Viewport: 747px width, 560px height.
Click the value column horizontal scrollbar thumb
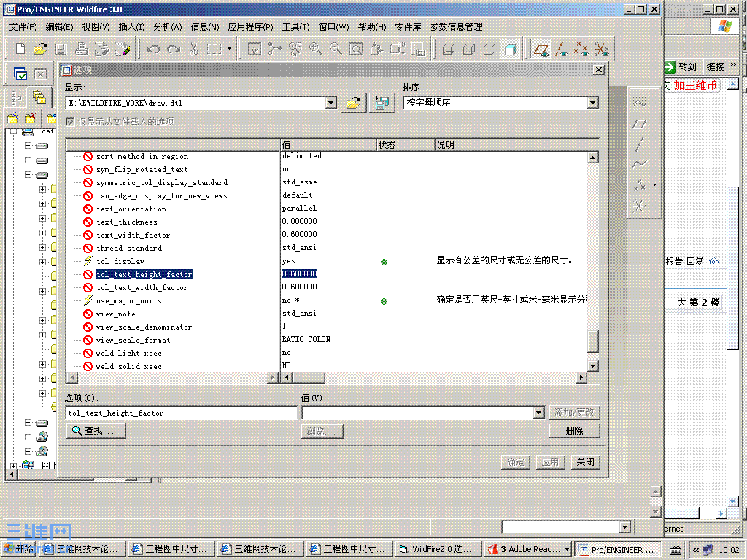click(309, 377)
